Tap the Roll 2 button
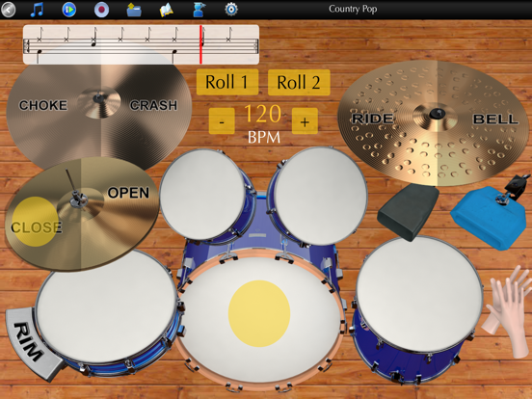This screenshot has height=399, width=532. pos(299,83)
